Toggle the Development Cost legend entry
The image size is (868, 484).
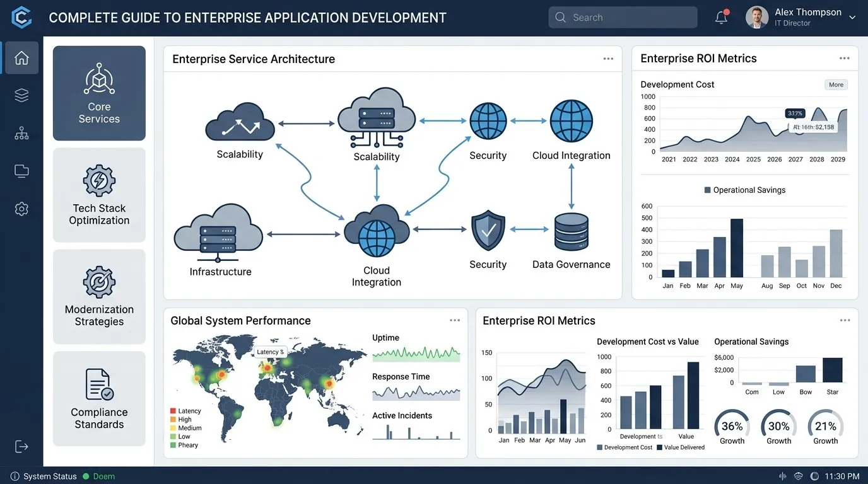(625, 447)
